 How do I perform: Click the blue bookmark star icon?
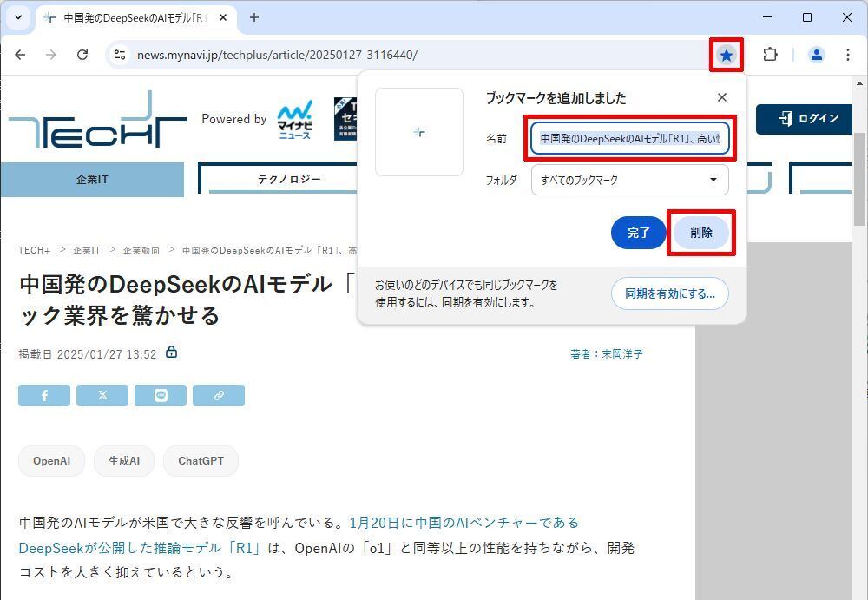[727, 55]
